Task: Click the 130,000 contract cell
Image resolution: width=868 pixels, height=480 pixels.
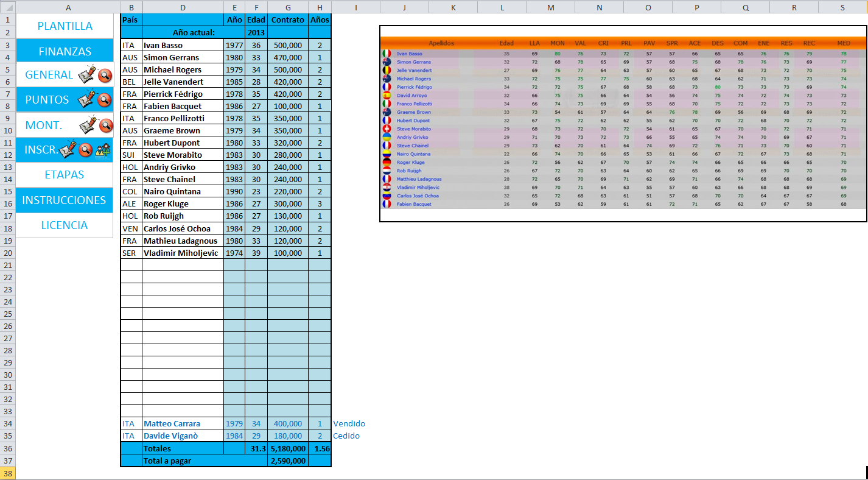Action: (288, 216)
